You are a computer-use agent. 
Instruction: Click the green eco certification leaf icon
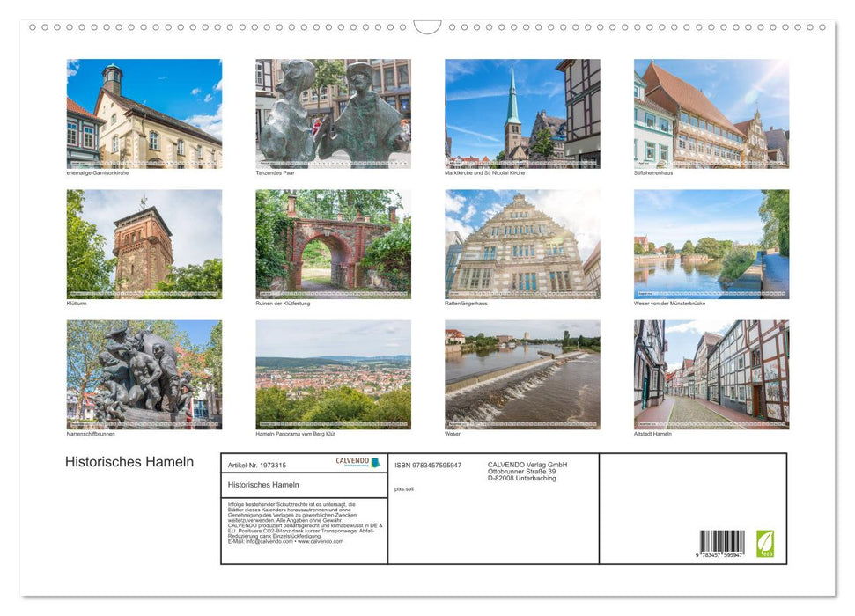pyautogui.click(x=763, y=545)
